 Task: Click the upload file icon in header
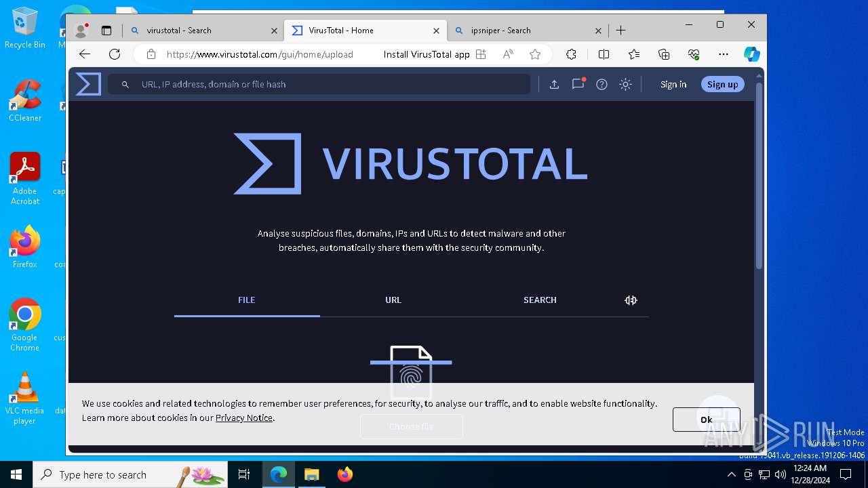[554, 84]
